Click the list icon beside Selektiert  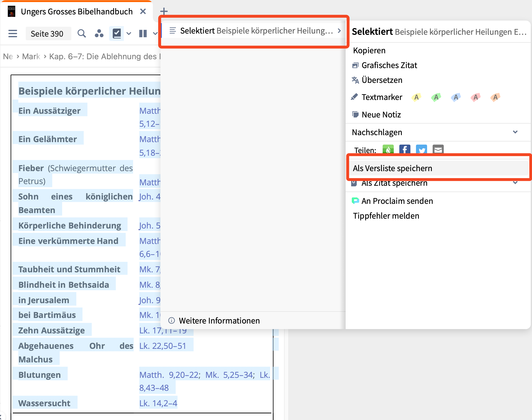coord(173,30)
